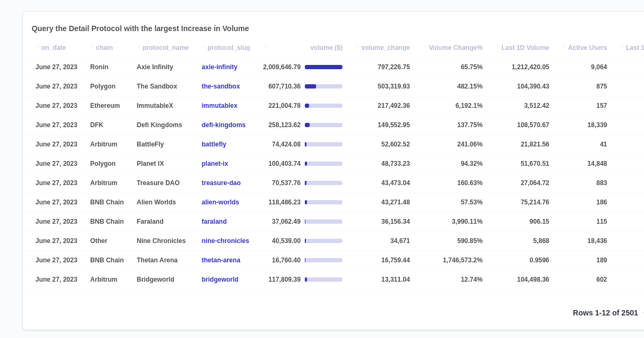This screenshot has height=338, width=644.
Task: Click the Axie Infinity volume bar
Action: (323, 67)
